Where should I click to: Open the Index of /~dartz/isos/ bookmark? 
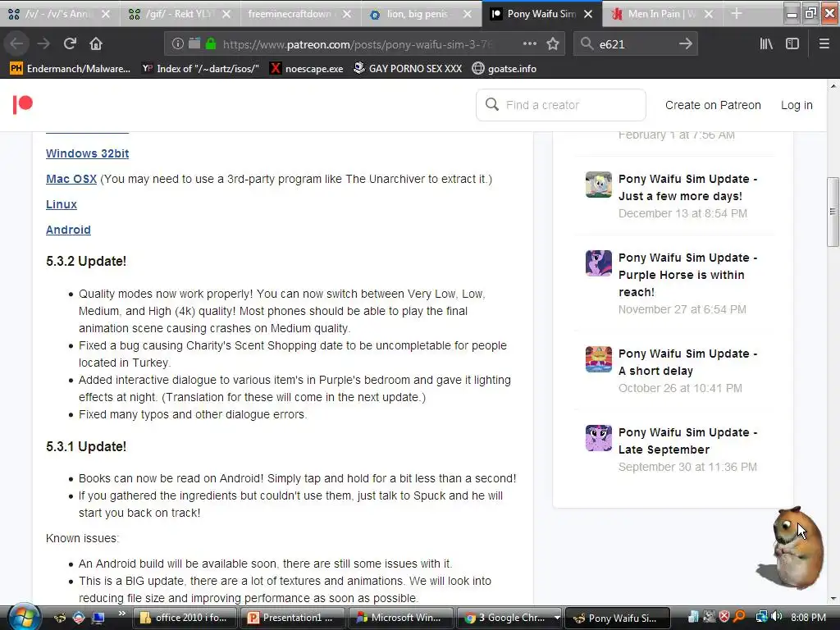[x=200, y=69]
